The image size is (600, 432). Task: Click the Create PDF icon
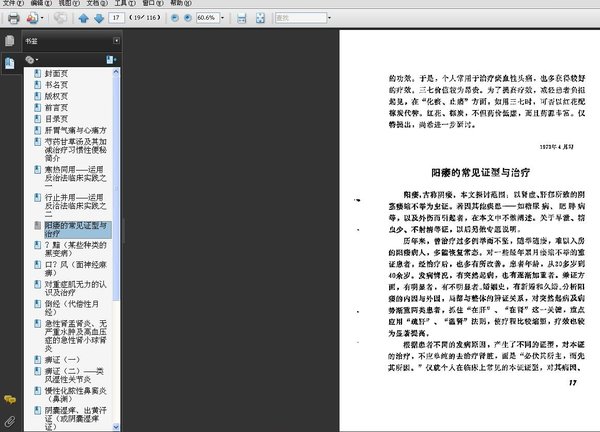[32, 18]
